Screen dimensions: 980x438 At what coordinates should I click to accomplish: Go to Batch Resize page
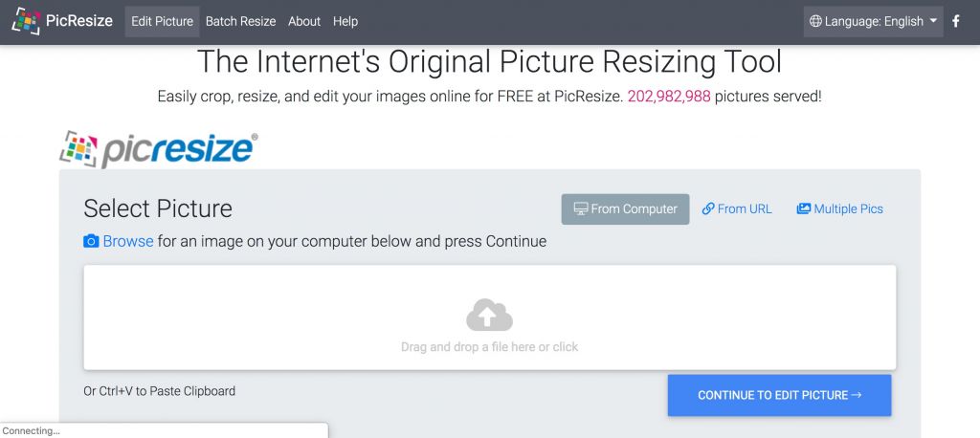click(x=240, y=21)
